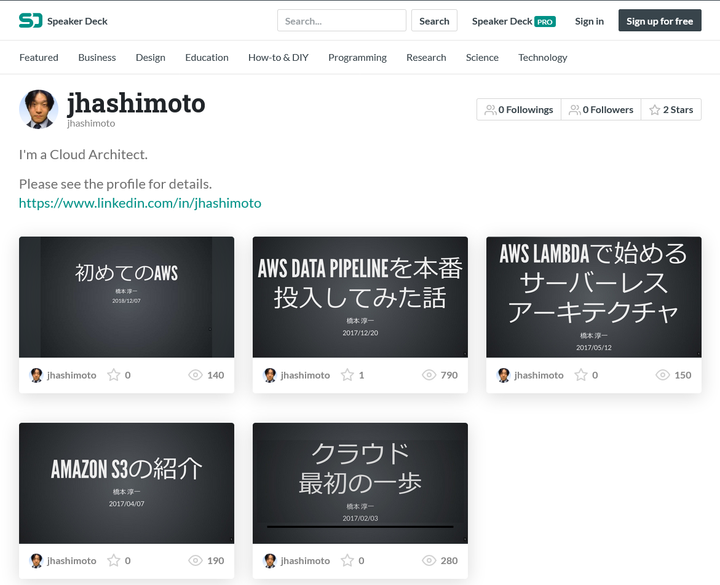Screen dimensions: 720x585
Task: Star the AWS Lambda deck
Action: pyautogui.click(x=581, y=375)
